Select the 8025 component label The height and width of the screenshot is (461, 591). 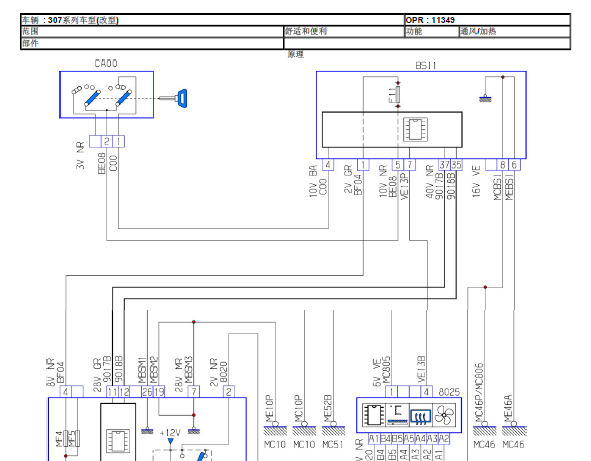tap(449, 392)
